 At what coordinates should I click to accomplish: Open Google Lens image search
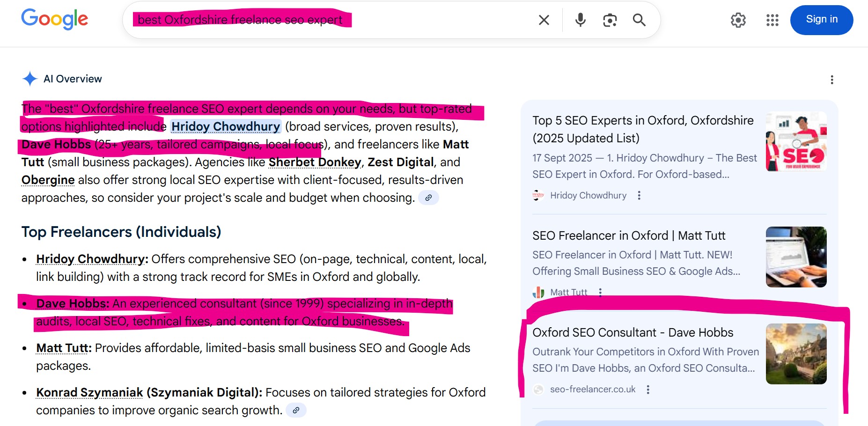[610, 20]
